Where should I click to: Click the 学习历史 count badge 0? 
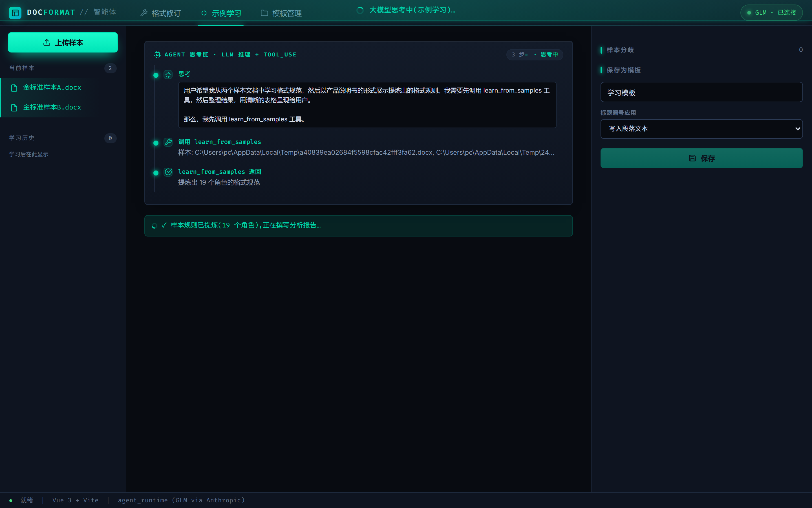(110, 138)
